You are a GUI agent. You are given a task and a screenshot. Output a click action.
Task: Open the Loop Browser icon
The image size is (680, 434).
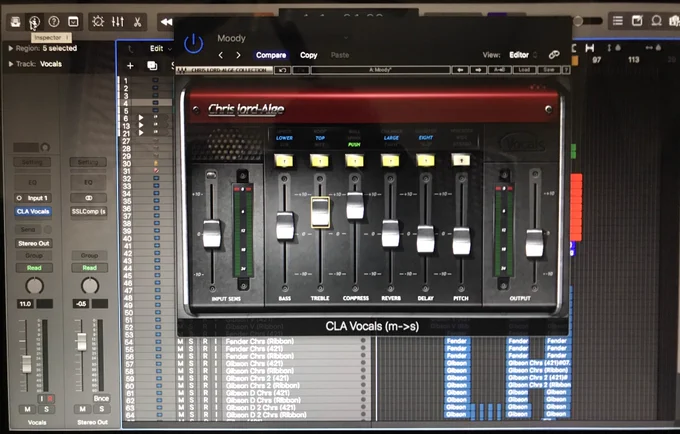point(657,20)
